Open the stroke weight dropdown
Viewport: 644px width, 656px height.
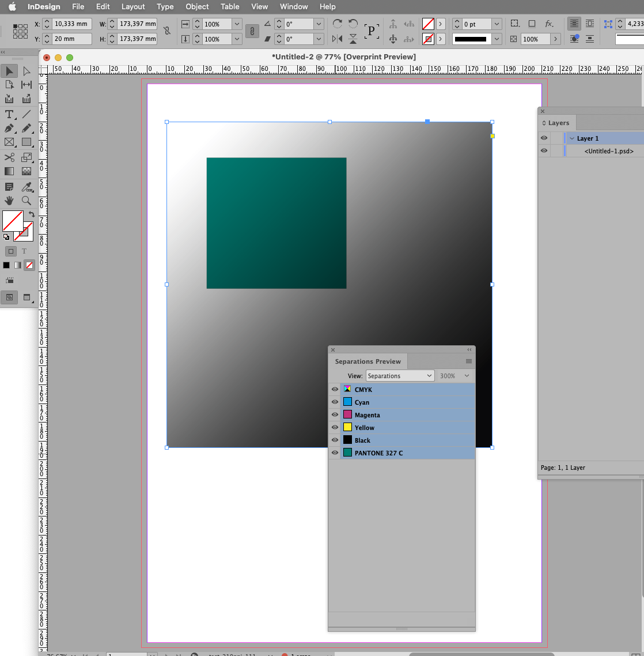[x=497, y=24]
